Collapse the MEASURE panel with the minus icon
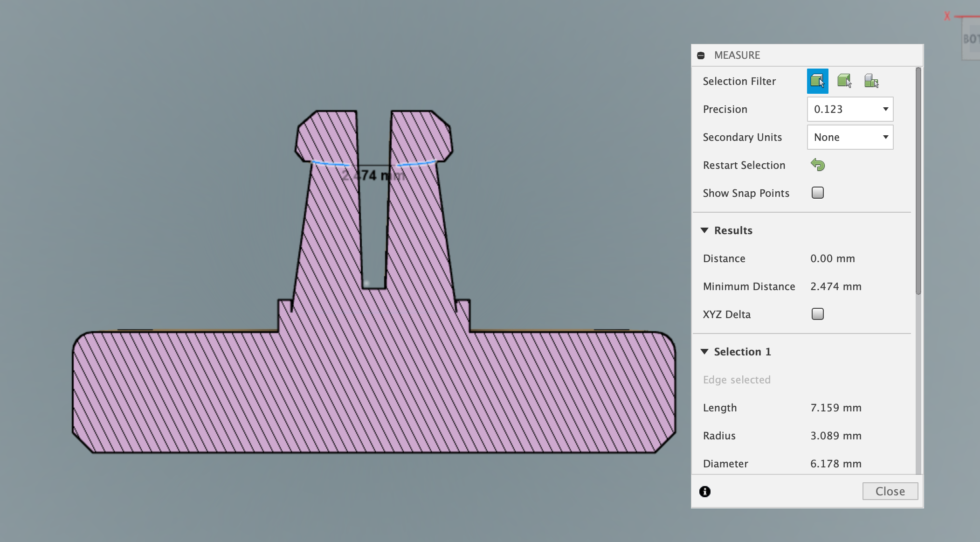This screenshot has height=542, width=980. pyautogui.click(x=701, y=56)
